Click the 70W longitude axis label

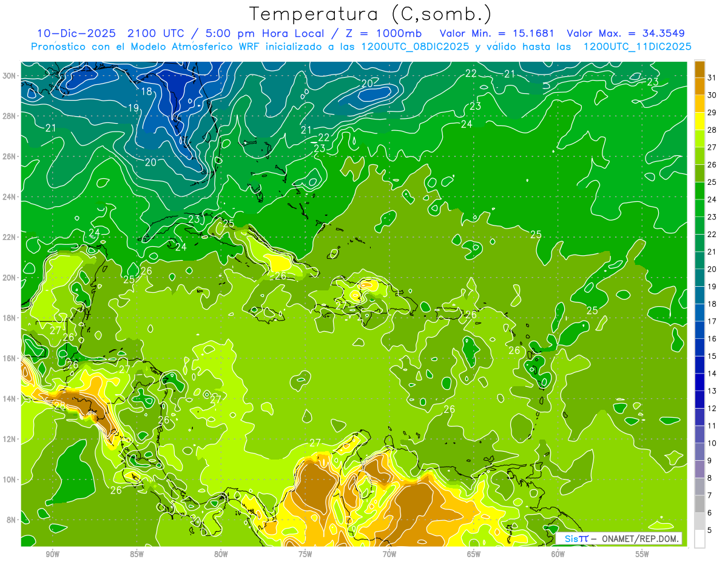pos(389,555)
